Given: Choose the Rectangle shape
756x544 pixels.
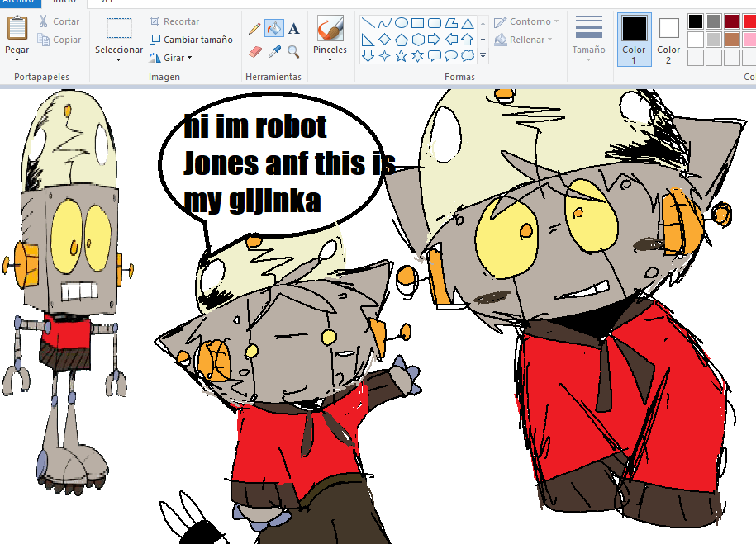Looking at the screenshot, I should click(x=417, y=22).
